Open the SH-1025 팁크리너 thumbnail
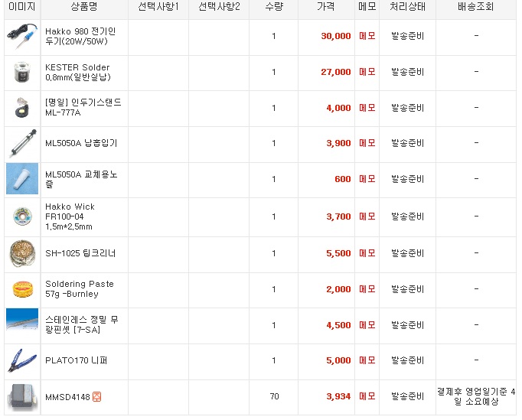Image resolution: width=522 pixels, height=420 pixels. pyautogui.click(x=22, y=253)
